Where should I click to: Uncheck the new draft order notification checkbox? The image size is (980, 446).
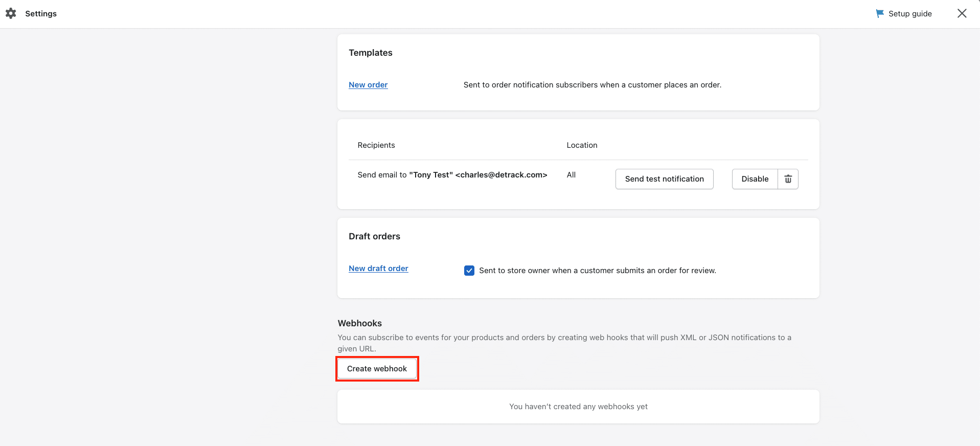(469, 271)
